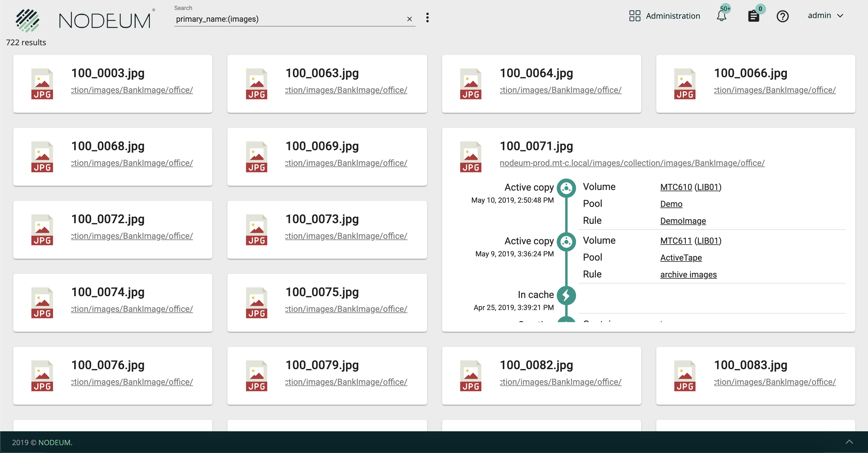Click the Apr 25, 2019, 3:39:21 PM timestamp
This screenshot has height=453, width=868.
514,308
